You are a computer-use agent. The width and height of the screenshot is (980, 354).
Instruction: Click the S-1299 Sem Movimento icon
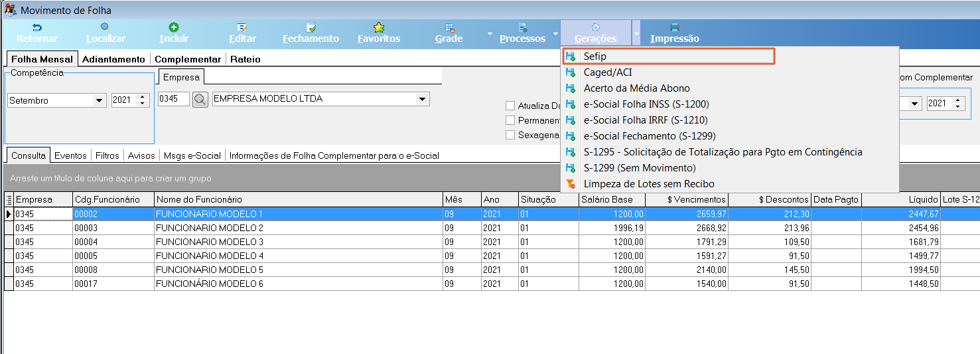[570, 167]
